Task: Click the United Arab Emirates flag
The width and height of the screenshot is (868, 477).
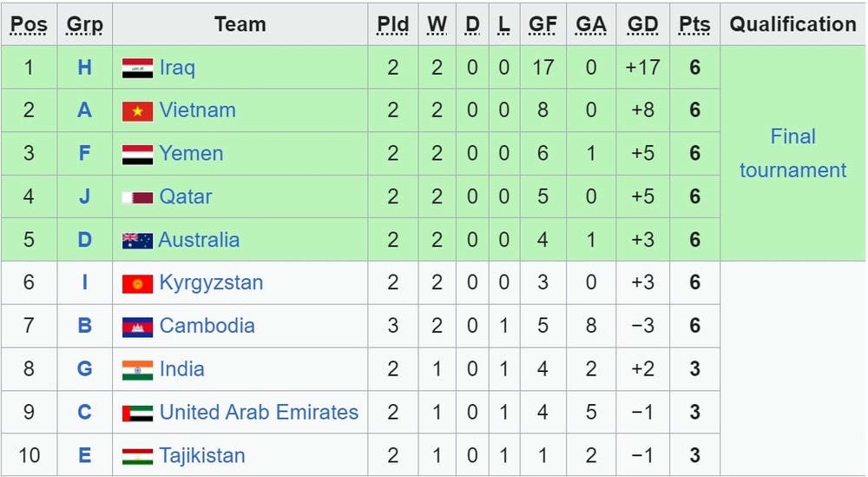Action: (137, 414)
